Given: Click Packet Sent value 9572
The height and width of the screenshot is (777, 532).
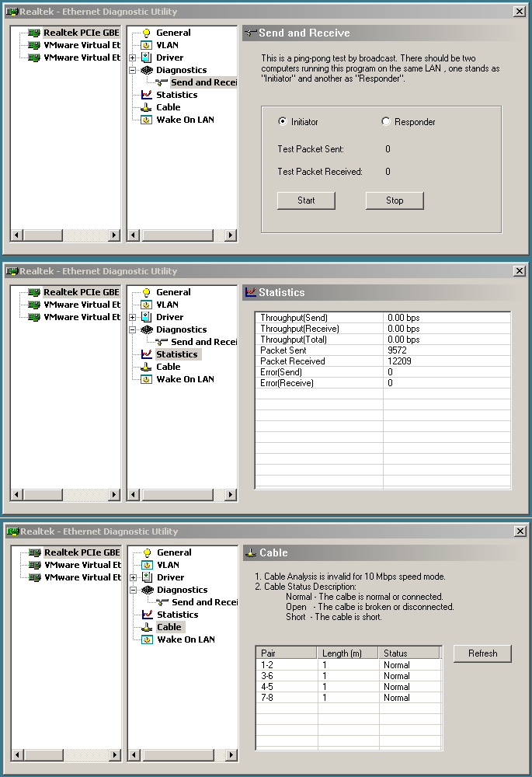Looking at the screenshot, I should click(x=397, y=350).
